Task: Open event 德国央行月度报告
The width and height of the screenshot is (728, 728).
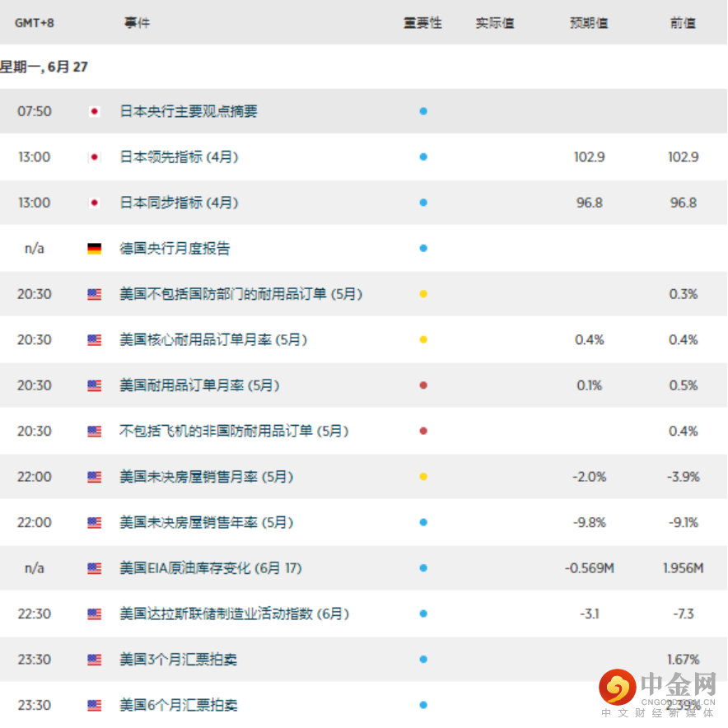Action: pos(175,249)
